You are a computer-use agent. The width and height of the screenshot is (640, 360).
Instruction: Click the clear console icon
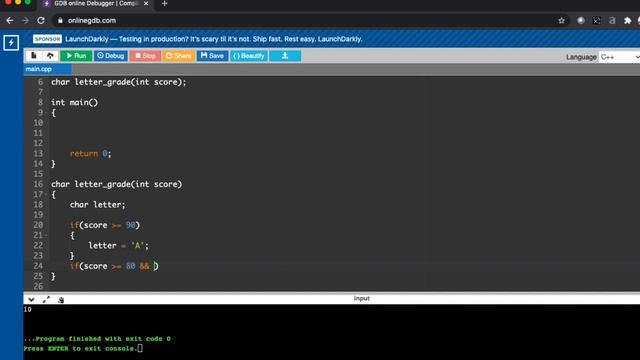pyautogui.click(x=61, y=300)
